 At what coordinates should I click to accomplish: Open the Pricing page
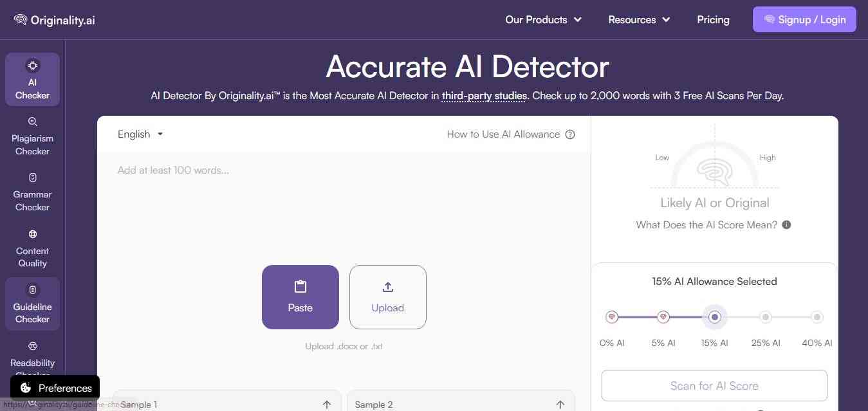pyautogui.click(x=713, y=20)
